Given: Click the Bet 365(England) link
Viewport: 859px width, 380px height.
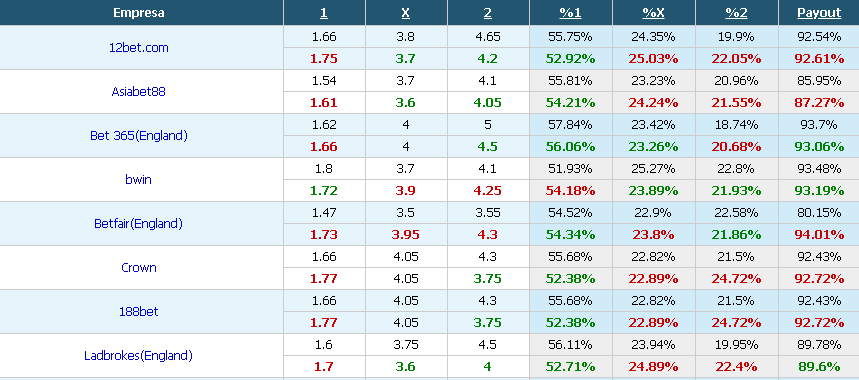Looking at the screenshot, I should pyautogui.click(x=139, y=135).
